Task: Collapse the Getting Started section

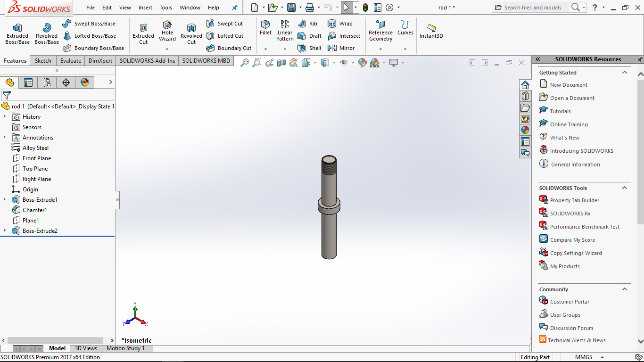Action: [625, 73]
